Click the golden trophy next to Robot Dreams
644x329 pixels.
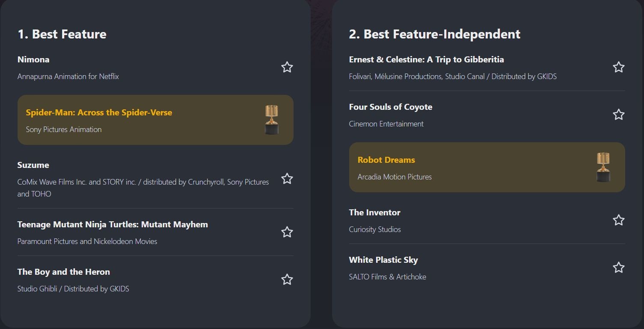(603, 167)
